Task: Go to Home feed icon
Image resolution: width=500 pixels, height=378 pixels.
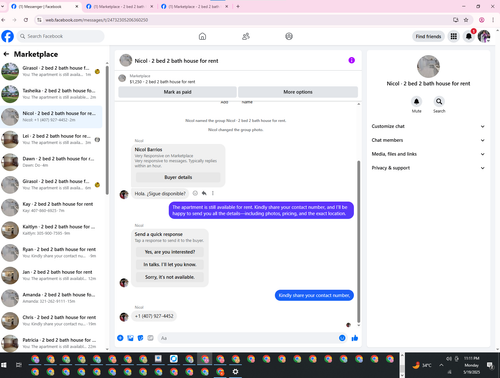Action: 202,36
